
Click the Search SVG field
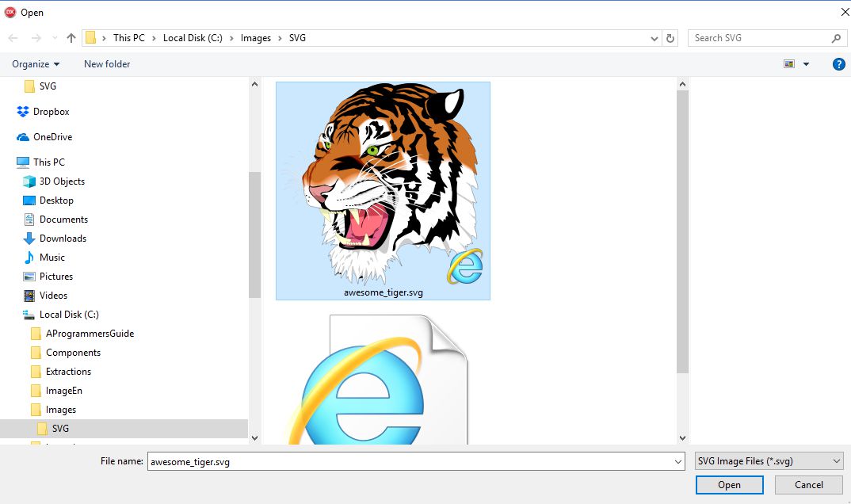tap(761, 38)
